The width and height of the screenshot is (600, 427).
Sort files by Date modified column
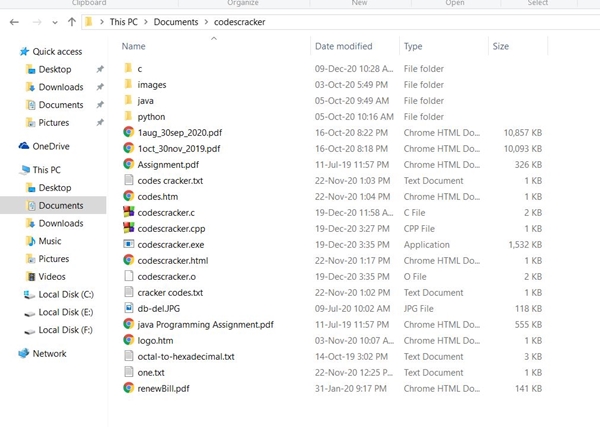[x=343, y=46]
